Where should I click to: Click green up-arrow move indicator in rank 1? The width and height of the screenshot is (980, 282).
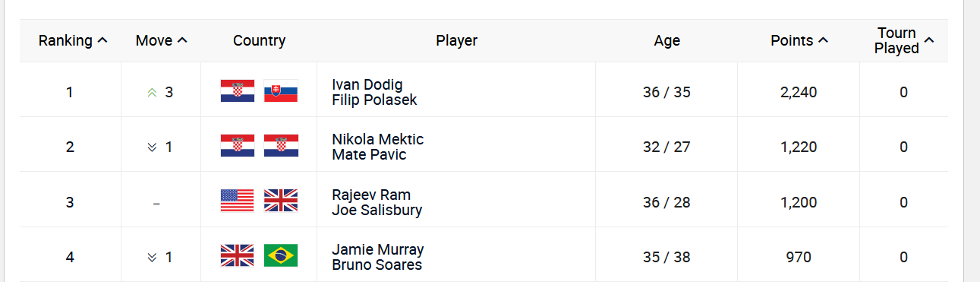(x=152, y=92)
